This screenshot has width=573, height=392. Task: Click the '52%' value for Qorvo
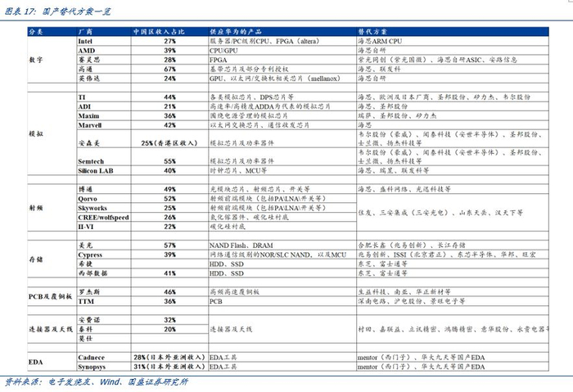(170, 199)
